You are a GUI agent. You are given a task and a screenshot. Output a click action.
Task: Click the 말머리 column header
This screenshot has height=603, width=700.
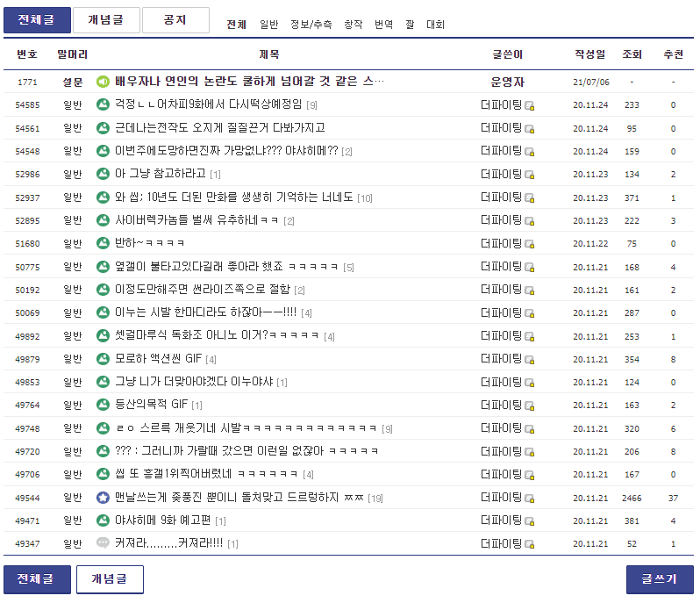[x=72, y=54]
